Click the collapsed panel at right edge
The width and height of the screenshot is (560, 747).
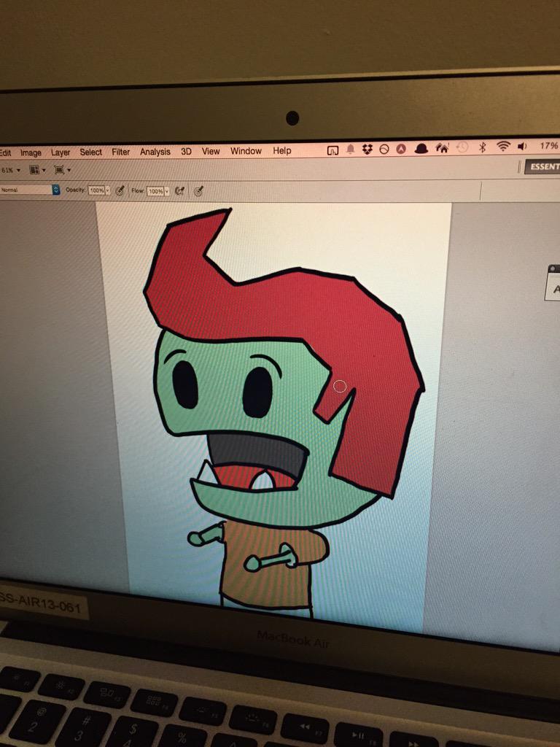[553, 282]
